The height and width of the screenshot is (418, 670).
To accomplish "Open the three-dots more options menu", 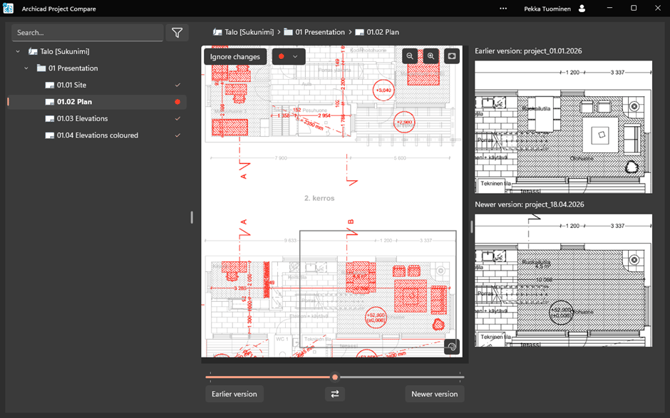I will (x=504, y=8).
